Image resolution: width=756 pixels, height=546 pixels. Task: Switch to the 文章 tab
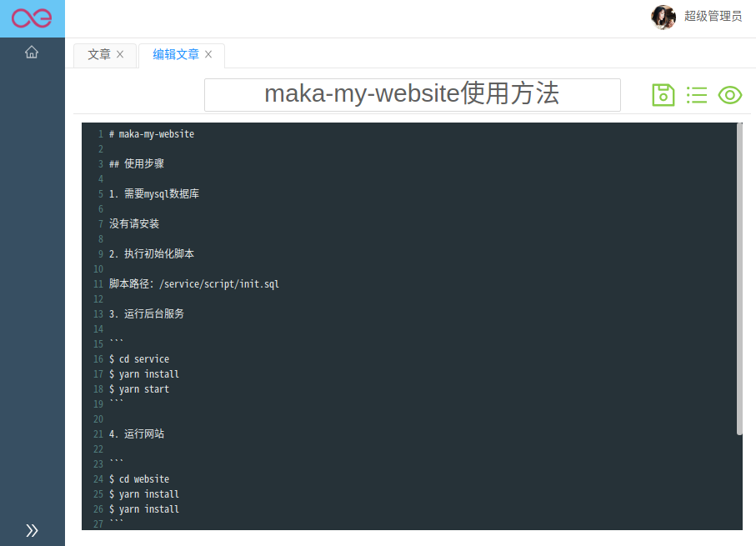point(99,54)
